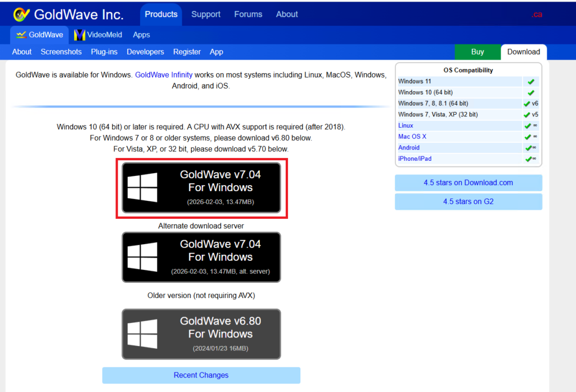Switch to the Apps tab

141,35
